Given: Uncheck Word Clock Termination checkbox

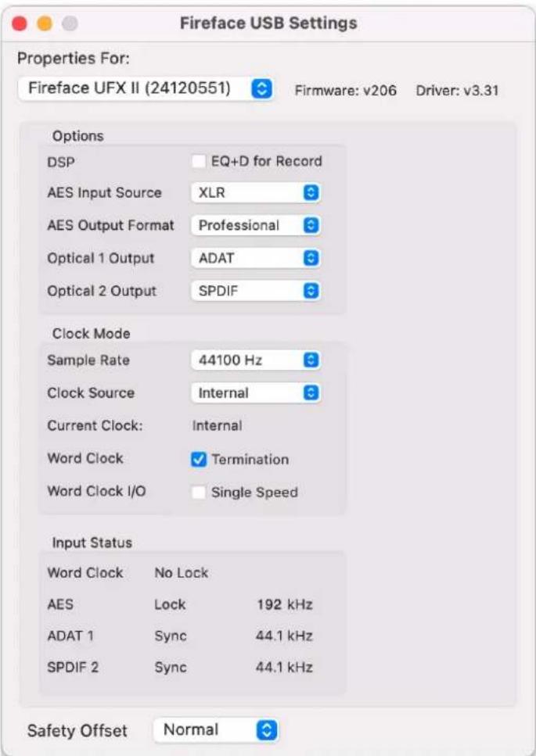Looking at the screenshot, I should (x=198, y=460).
